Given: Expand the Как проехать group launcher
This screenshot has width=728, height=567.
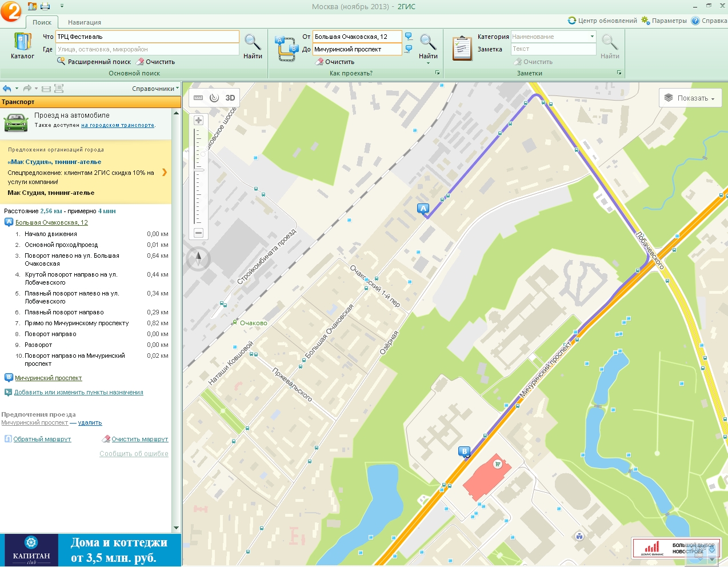Looking at the screenshot, I should click(x=437, y=73).
